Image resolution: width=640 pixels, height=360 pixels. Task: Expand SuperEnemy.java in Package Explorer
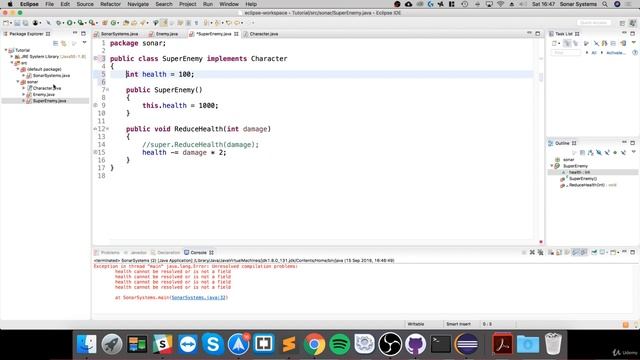coord(23,100)
